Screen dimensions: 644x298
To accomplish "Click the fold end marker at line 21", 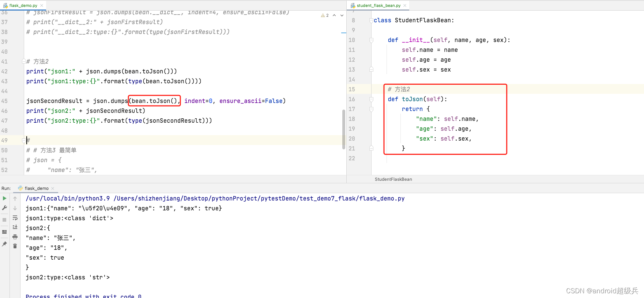I will point(371,148).
